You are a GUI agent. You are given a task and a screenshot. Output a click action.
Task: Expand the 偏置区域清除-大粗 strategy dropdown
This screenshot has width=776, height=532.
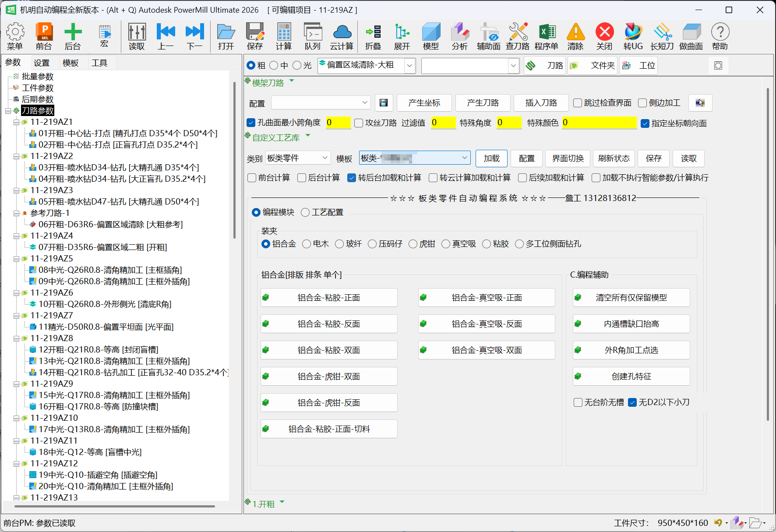click(x=409, y=66)
